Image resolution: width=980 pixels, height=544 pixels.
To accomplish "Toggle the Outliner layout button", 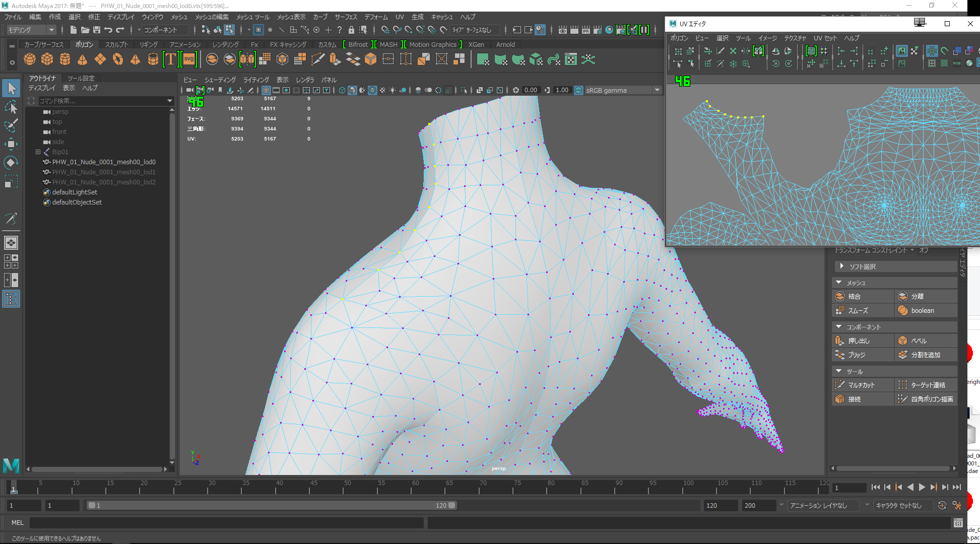I will [x=11, y=299].
